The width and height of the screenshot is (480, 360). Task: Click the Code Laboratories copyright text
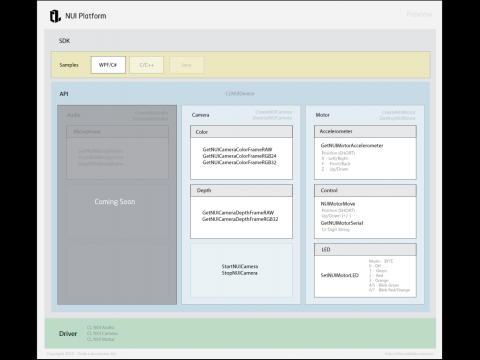82,354
